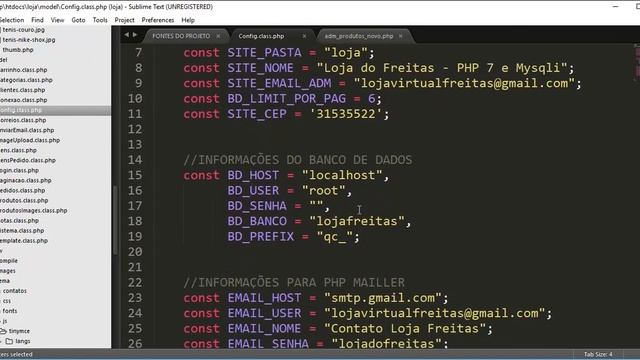The width and height of the screenshot is (640, 360).
Task: Open sistema.class.php in sidebar
Action: coord(22,230)
